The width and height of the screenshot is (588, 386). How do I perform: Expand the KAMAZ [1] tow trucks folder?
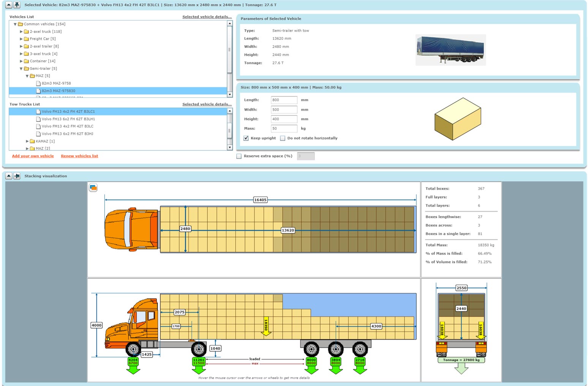(27, 141)
